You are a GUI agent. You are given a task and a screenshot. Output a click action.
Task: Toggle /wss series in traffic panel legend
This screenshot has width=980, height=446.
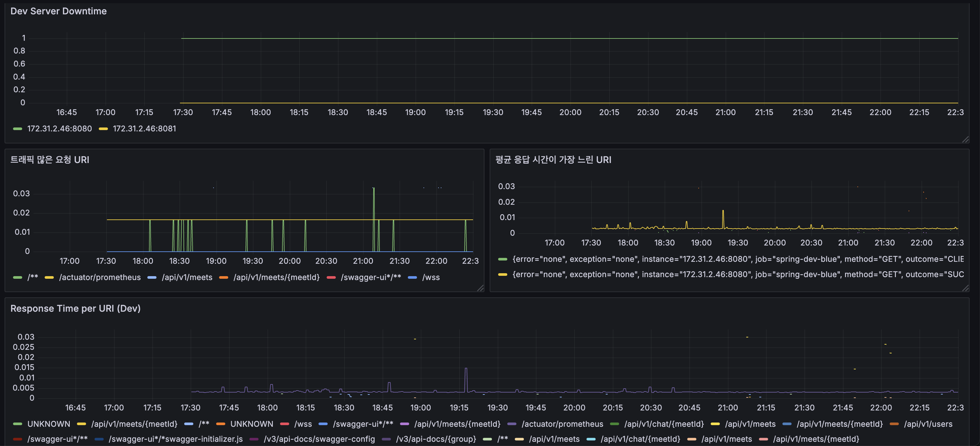(x=431, y=277)
